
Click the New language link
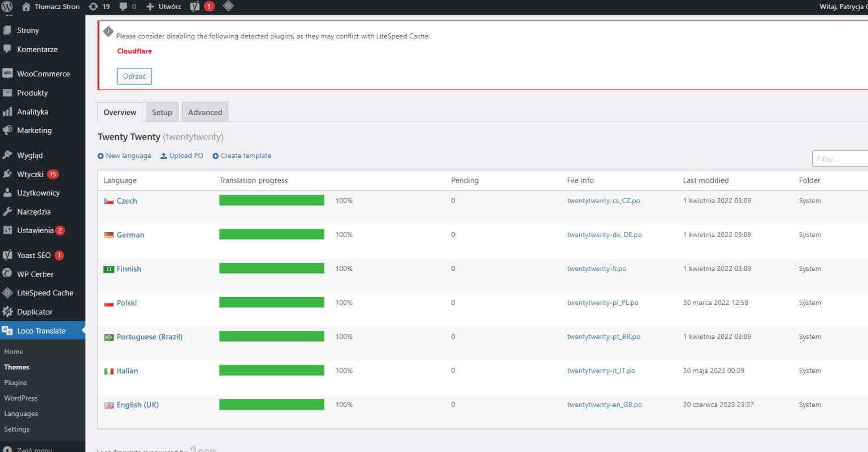(124, 156)
